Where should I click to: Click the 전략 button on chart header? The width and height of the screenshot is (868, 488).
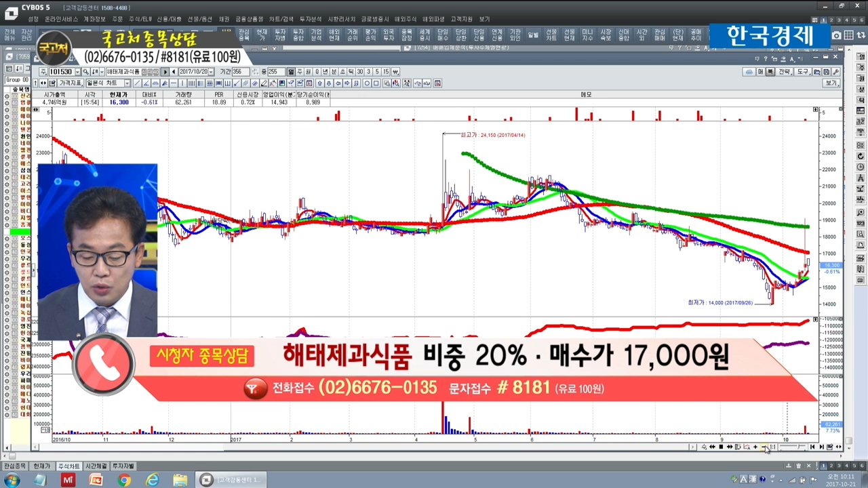pyautogui.click(x=784, y=72)
